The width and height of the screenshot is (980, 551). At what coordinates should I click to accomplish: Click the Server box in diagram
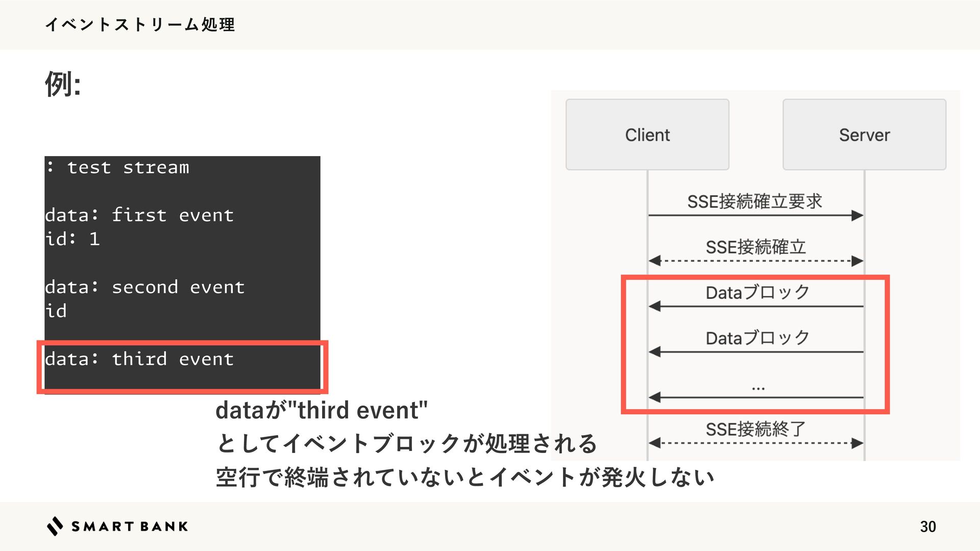[x=864, y=135]
